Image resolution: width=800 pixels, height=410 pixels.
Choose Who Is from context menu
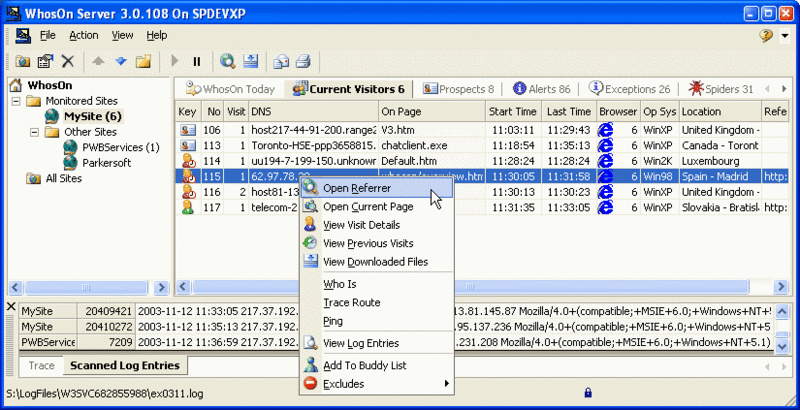pyautogui.click(x=377, y=284)
